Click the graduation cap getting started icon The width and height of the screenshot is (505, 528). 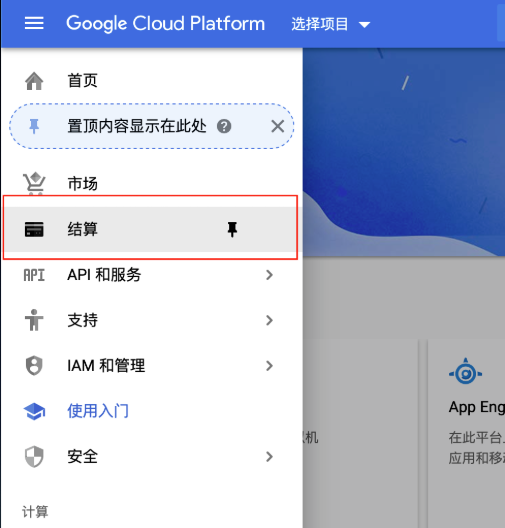(34, 411)
